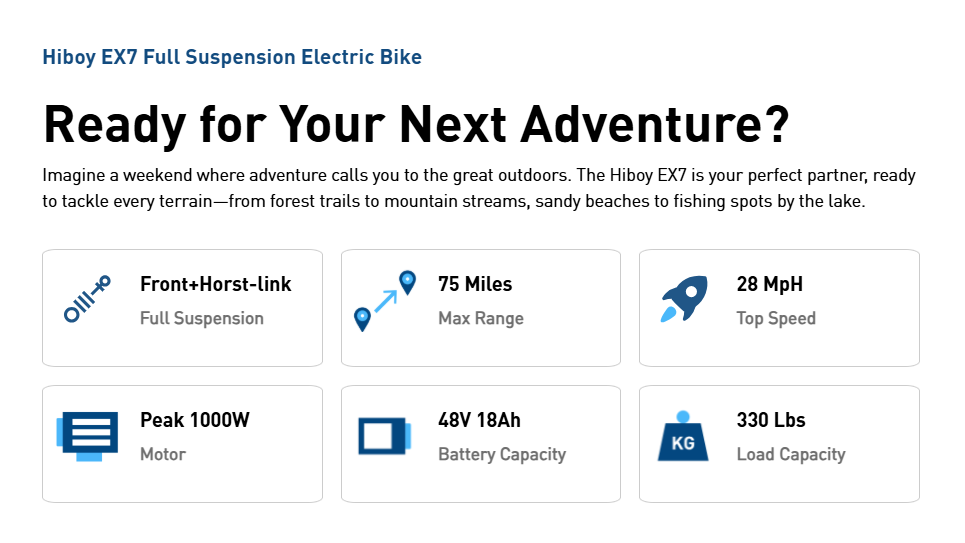The width and height of the screenshot is (965, 543).
Task: Click the Battery Capacity label
Action: point(502,454)
